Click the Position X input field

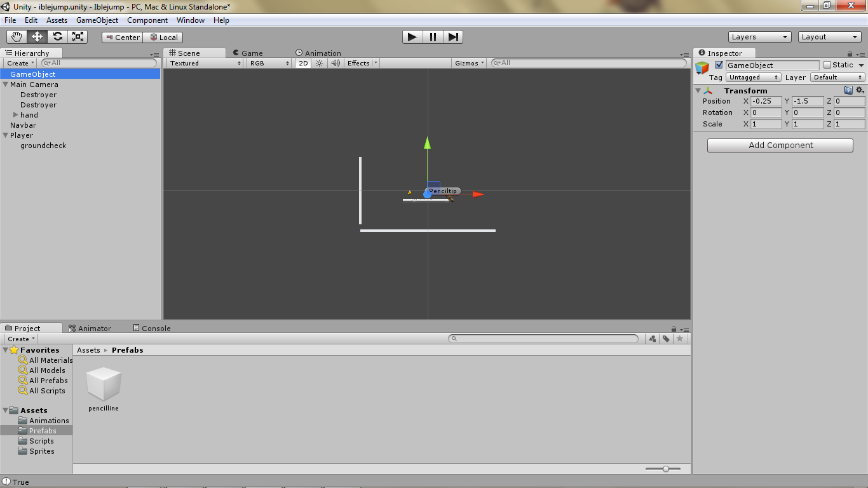click(x=766, y=101)
